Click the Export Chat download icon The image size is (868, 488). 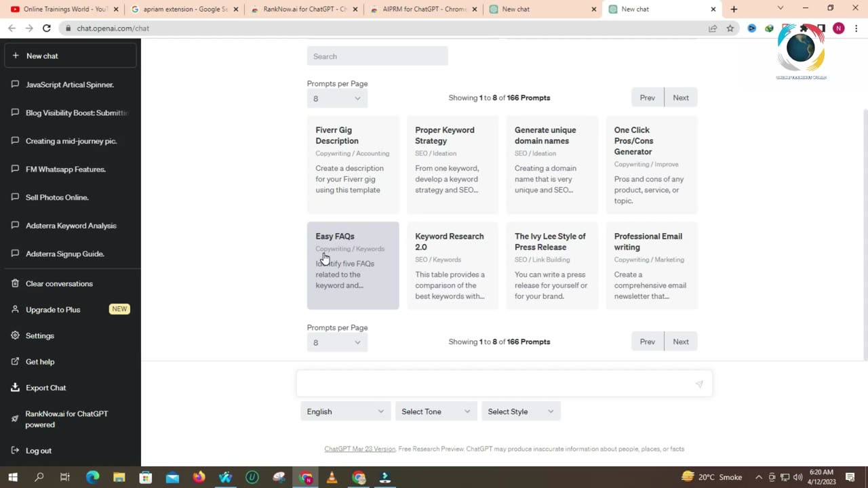coord(15,388)
